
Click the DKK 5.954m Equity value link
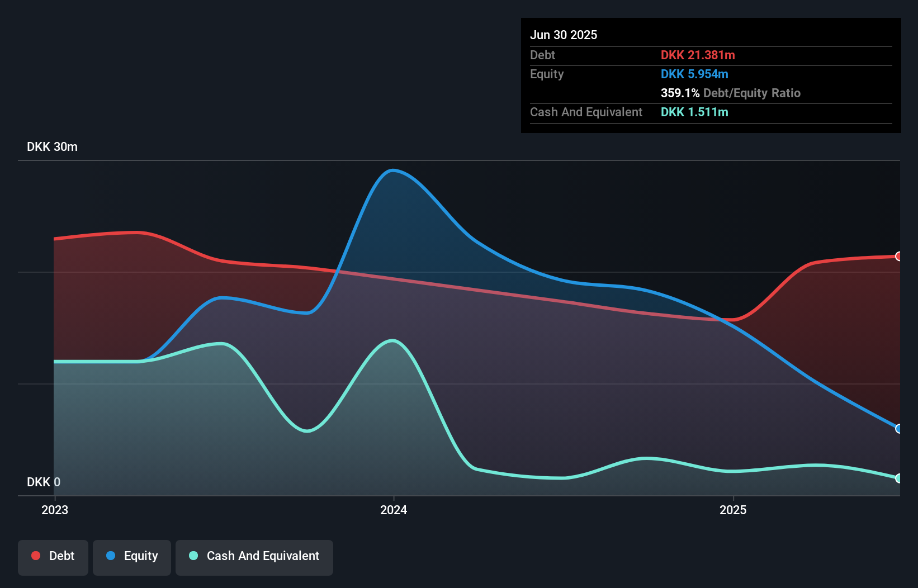tap(694, 74)
